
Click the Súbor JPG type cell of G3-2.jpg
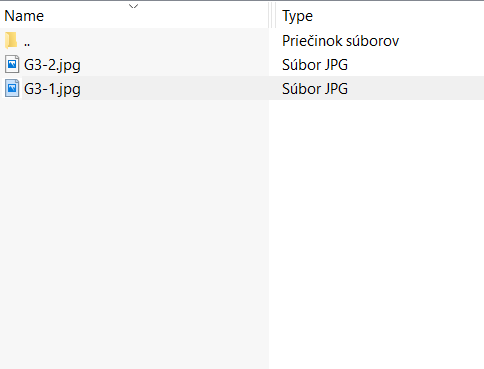point(315,65)
